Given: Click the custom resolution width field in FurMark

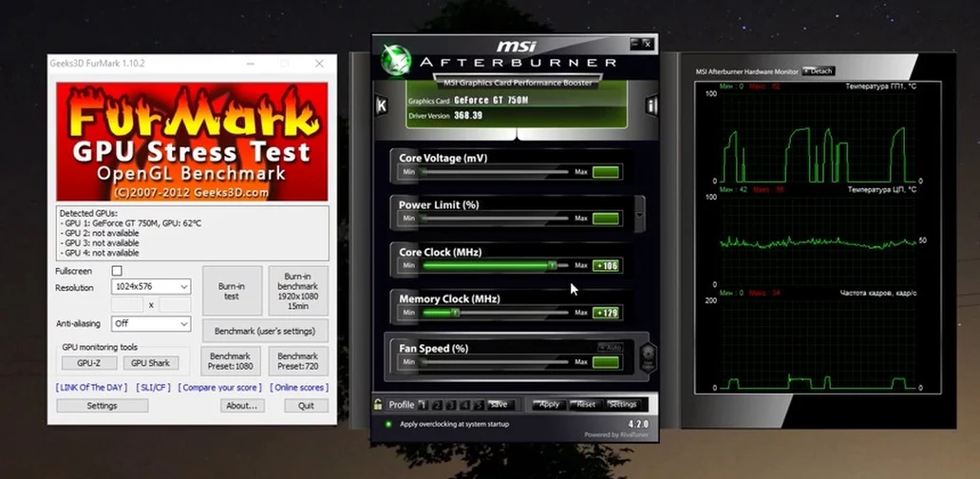Looking at the screenshot, I should click(127, 305).
